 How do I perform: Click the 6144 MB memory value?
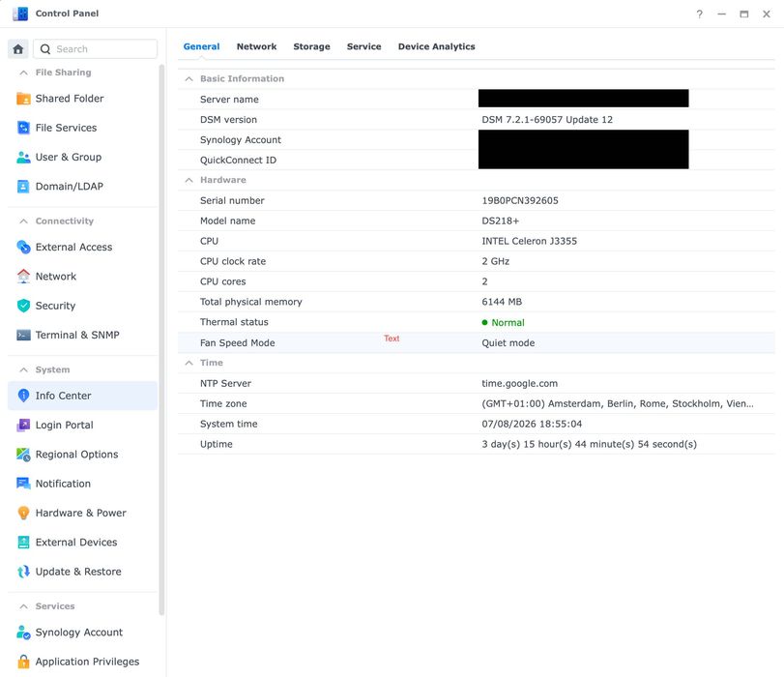click(x=502, y=302)
